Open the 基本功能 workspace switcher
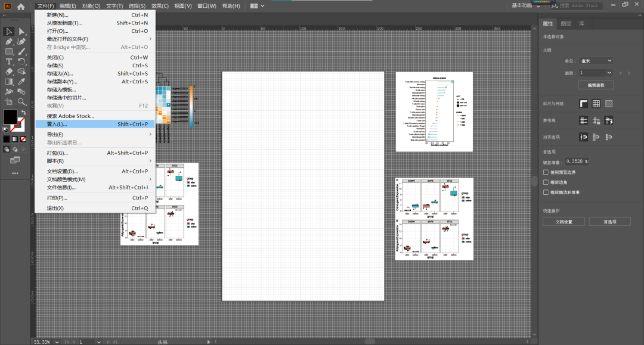 (x=526, y=6)
